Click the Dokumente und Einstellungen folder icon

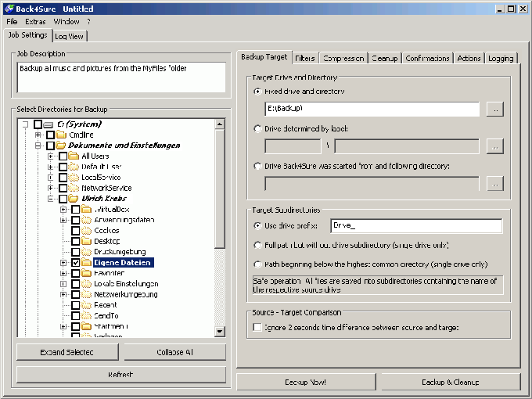click(60, 146)
